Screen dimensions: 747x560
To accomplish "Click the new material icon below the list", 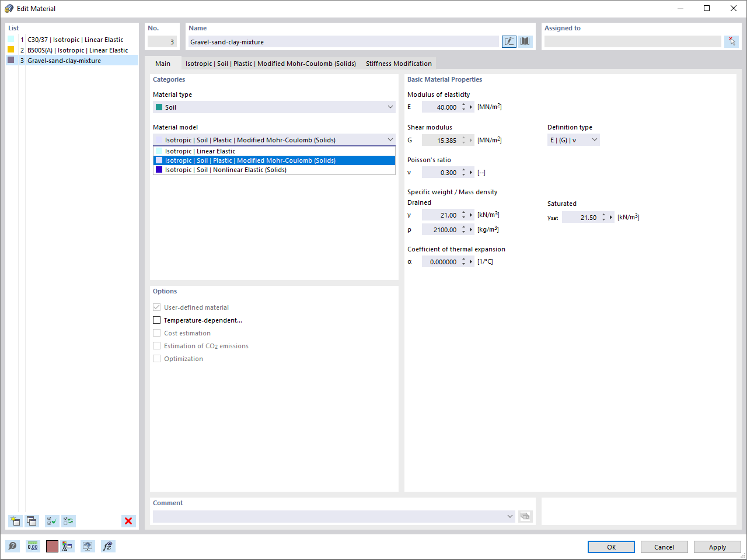I will (x=15, y=521).
